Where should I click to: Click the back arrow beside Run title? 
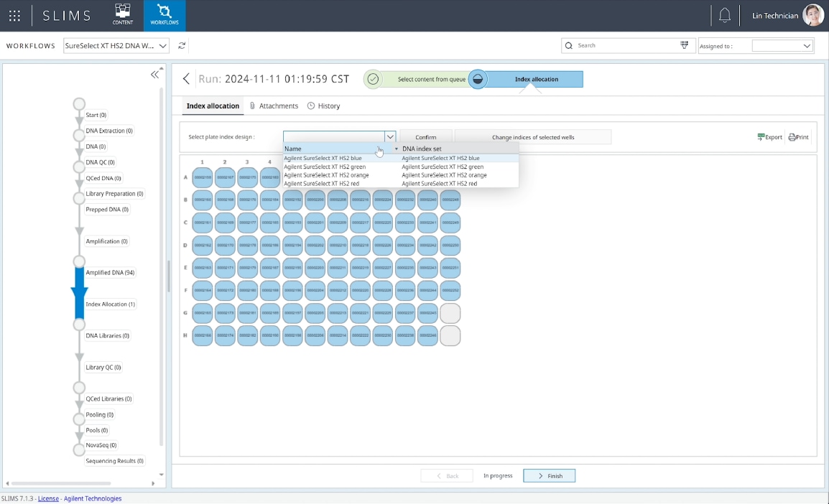tap(186, 79)
